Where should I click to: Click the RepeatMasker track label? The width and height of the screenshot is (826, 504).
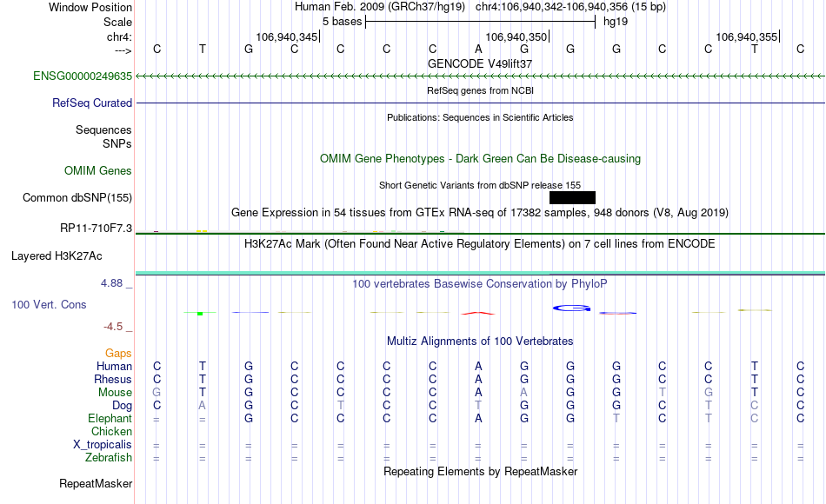click(96, 483)
